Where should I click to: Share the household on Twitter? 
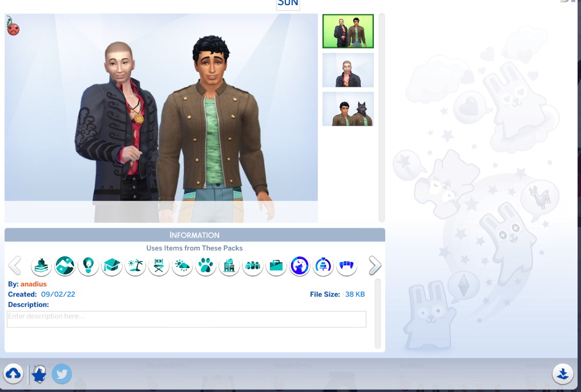[x=62, y=374]
